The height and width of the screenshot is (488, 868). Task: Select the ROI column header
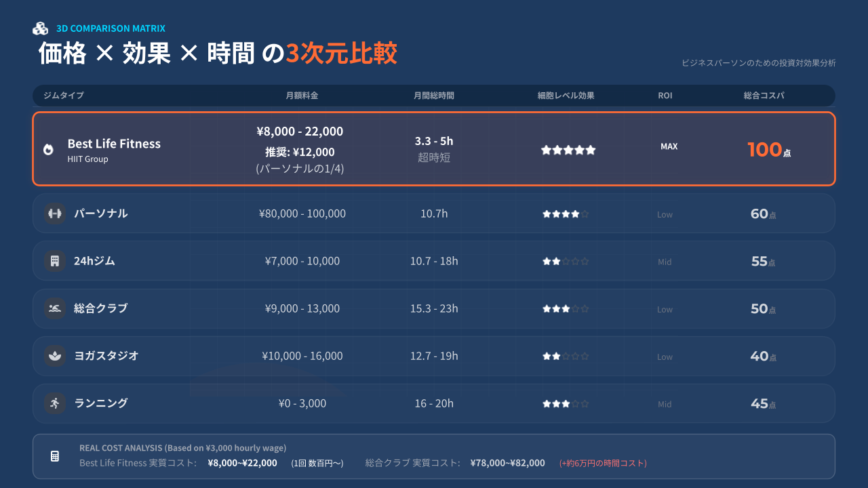665,96
